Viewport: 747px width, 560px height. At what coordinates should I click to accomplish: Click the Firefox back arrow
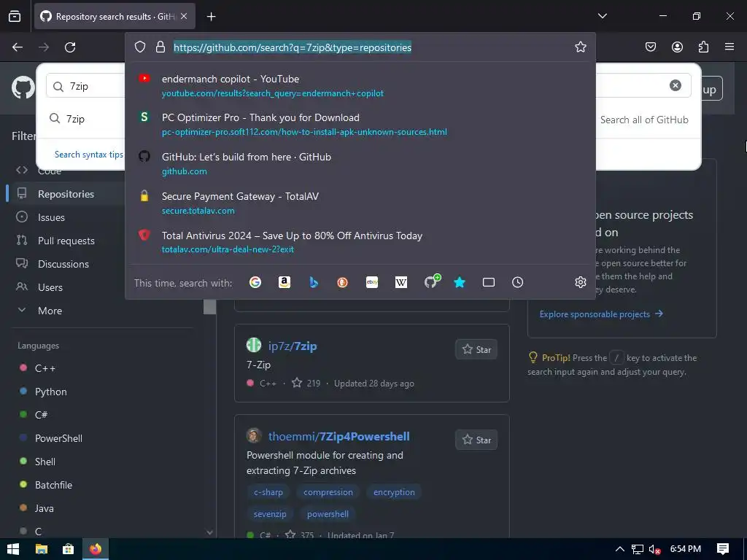point(18,47)
